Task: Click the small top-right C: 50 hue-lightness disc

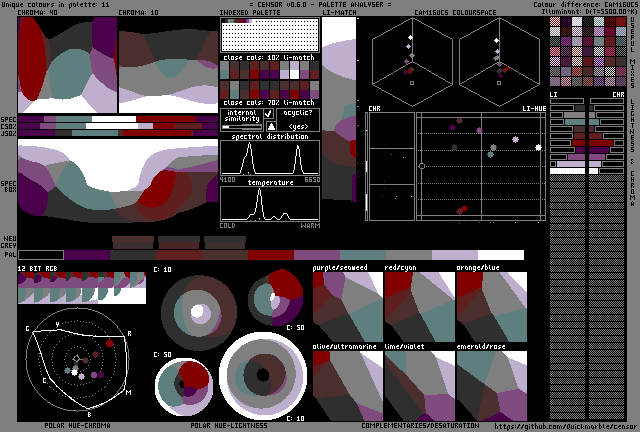Action: (x=275, y=298)
